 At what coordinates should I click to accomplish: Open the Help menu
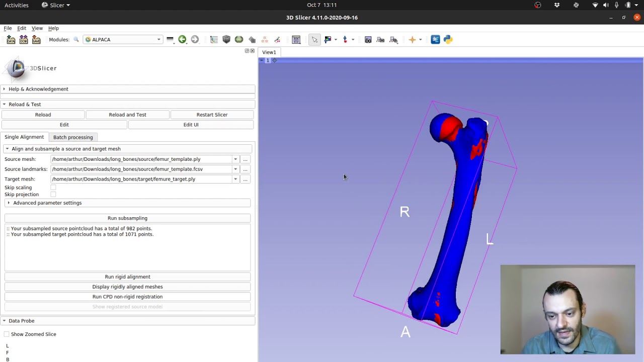(x=53, y=28)
